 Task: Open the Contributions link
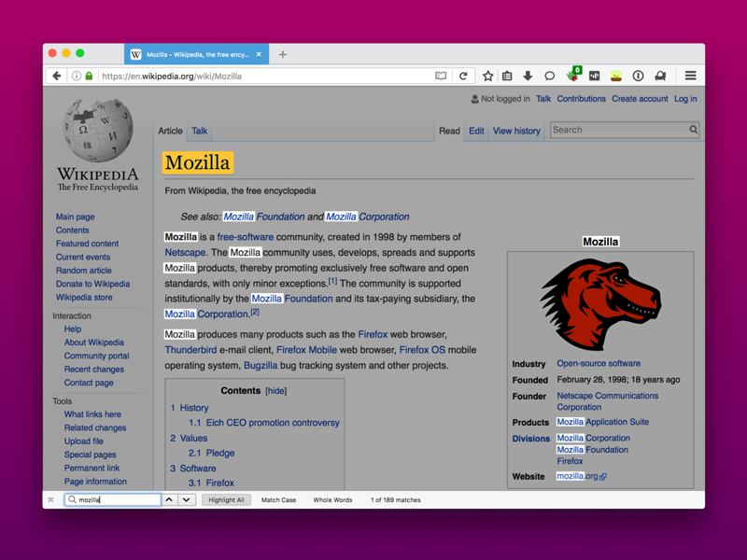click(x=581, y=99)
